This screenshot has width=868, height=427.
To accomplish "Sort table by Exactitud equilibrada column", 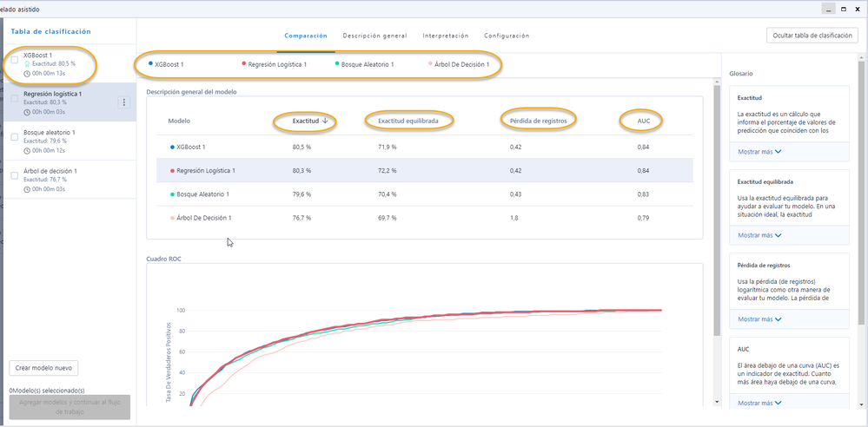I will pos(409,120).
